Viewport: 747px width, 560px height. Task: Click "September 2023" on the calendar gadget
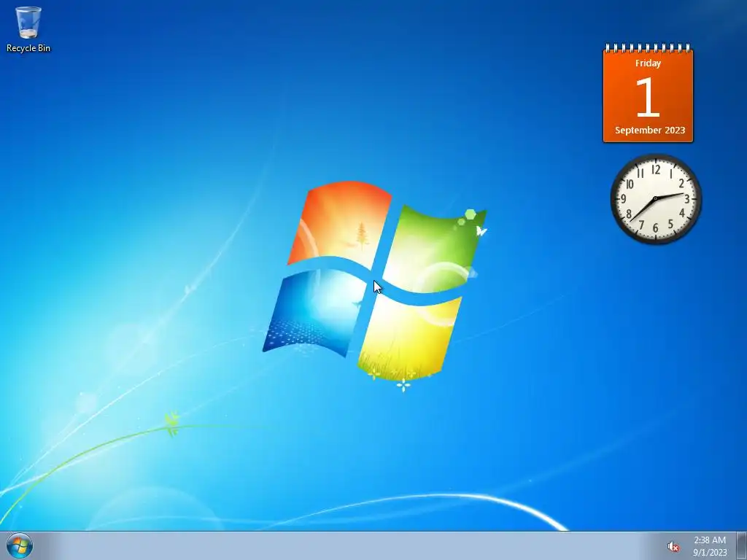coord(650,130)
